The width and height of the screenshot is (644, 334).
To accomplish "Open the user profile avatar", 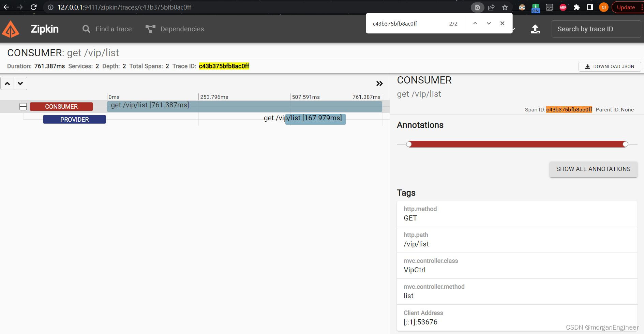I will click(x=604, y=7).
